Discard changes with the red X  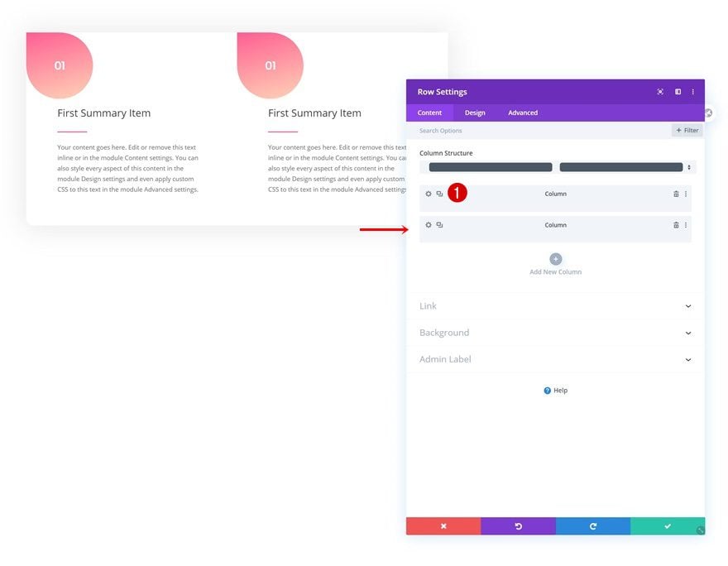[x=443, y=525]
